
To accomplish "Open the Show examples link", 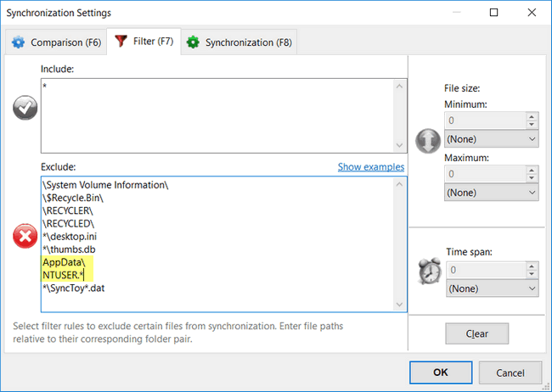I will click(x=370, y=166).
